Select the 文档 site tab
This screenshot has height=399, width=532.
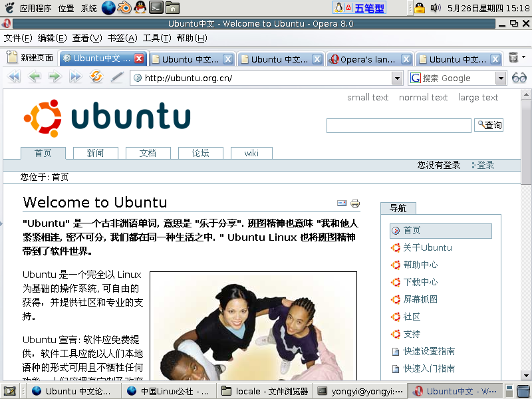pyautogui.click(x=148, y=153)
